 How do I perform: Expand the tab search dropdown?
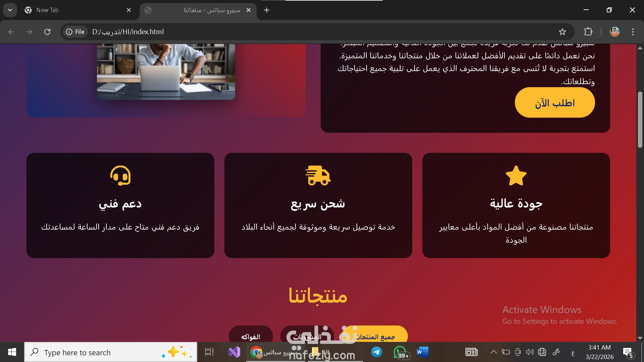10,10
